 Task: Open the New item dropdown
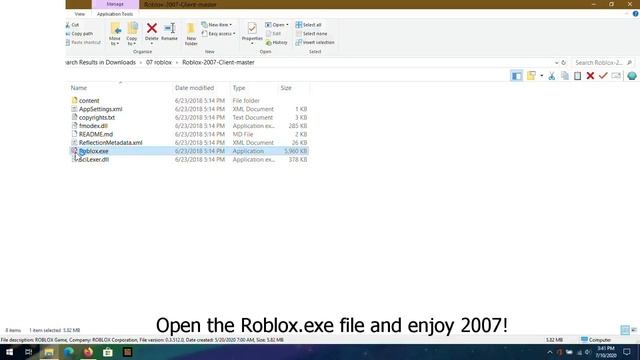tap(217, 25)
